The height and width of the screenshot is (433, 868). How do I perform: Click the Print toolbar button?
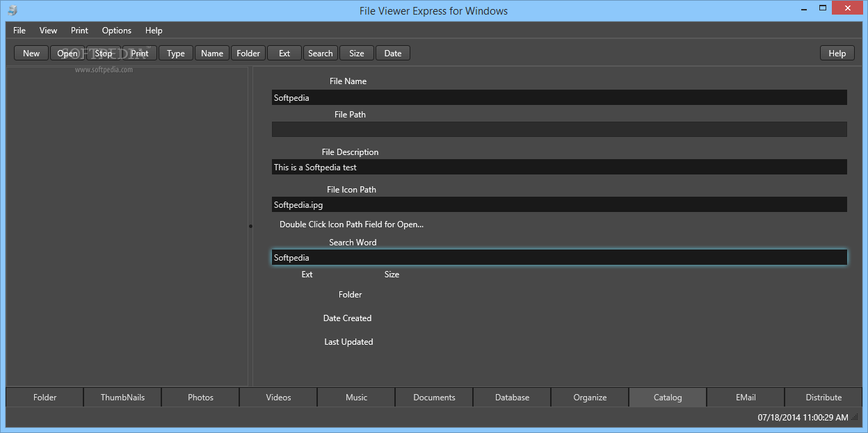140,54
